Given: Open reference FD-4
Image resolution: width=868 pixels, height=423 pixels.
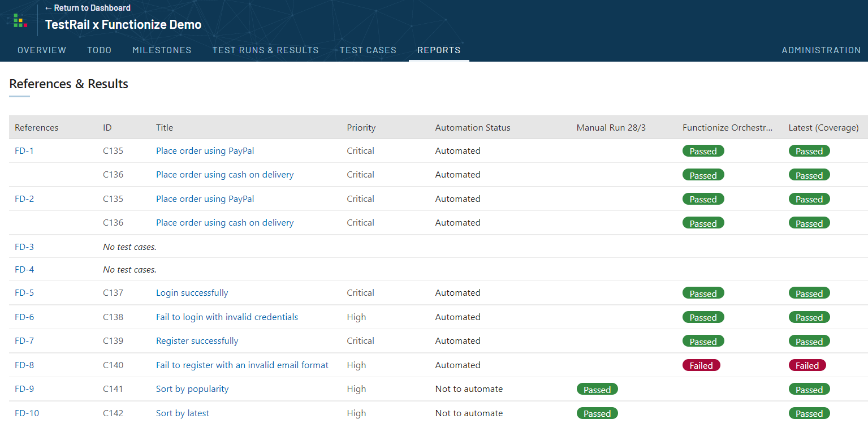Looking at the screenshot, I should pos(24,270).
